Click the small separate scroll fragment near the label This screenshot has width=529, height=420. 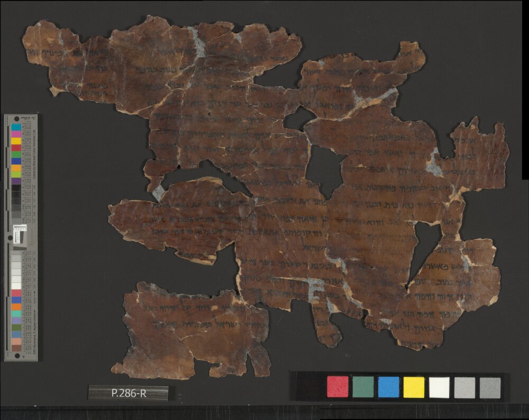coord(191,330)
